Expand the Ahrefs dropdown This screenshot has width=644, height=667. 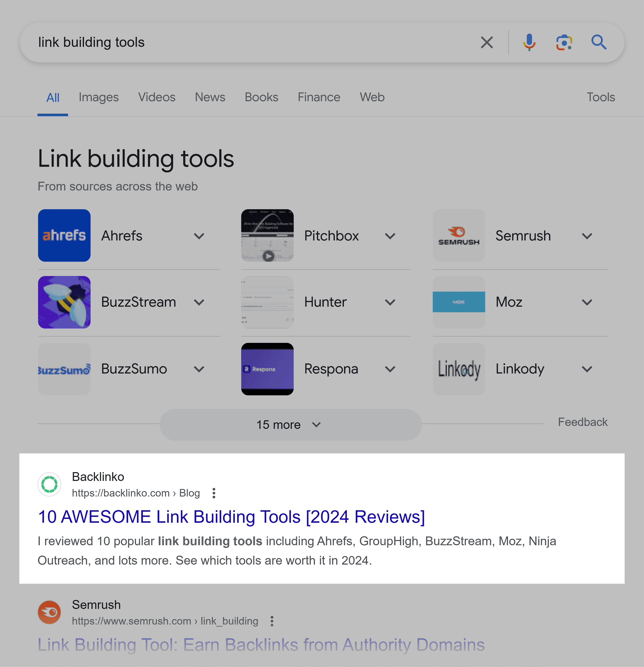[x=200, y=235]
